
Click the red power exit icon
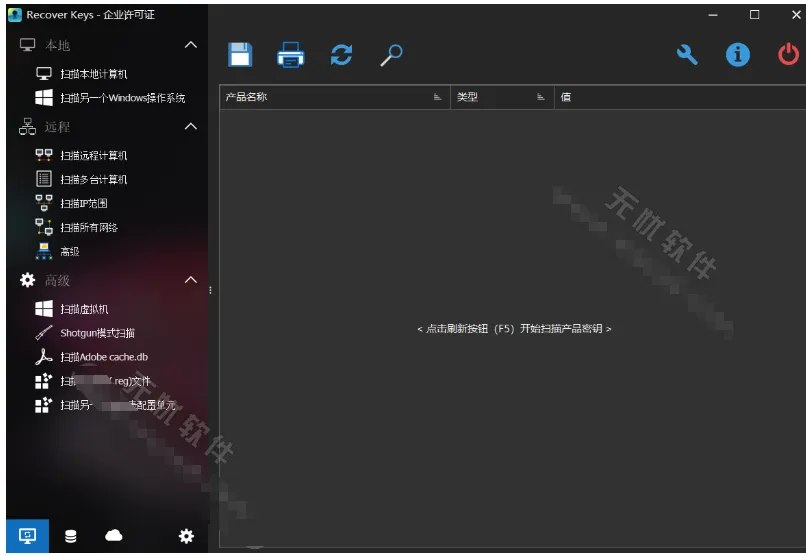pyautogui.click(x=788, y=54)
